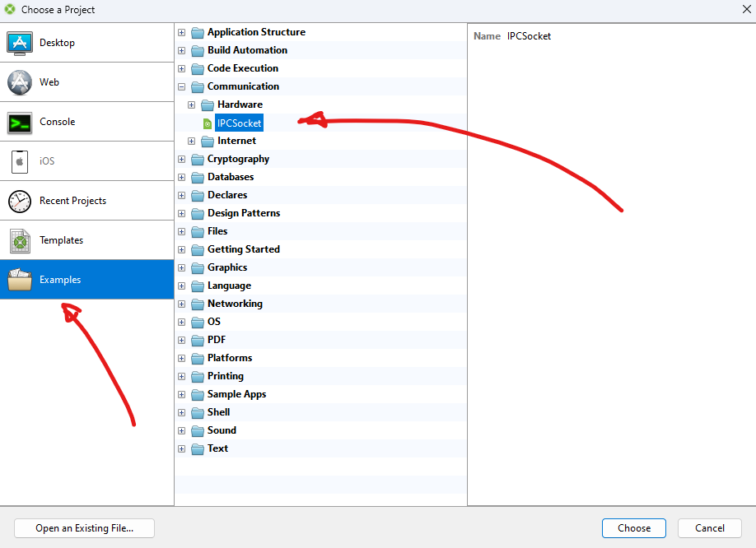Click the Declares folder icon
756x548 pixels.
click(198, 196)
